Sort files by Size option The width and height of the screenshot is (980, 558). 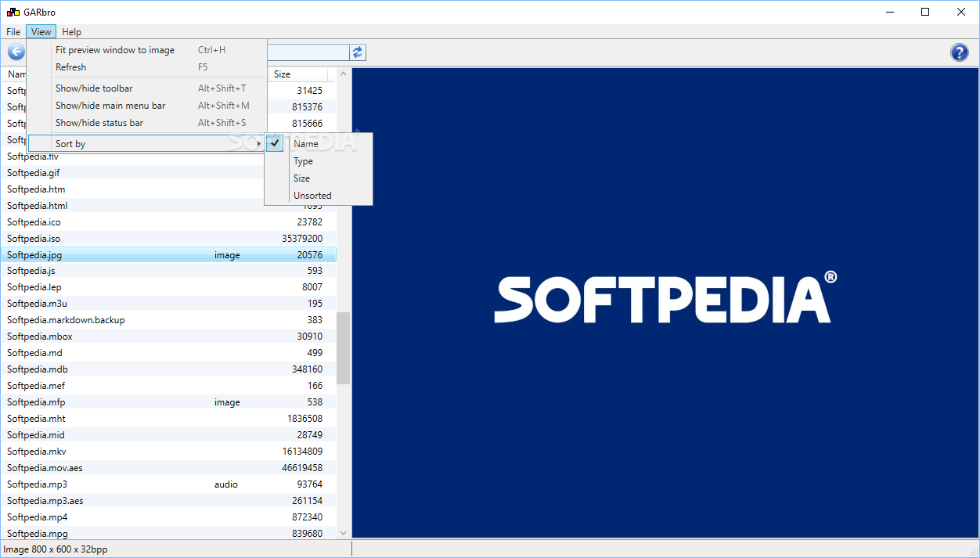319,178
